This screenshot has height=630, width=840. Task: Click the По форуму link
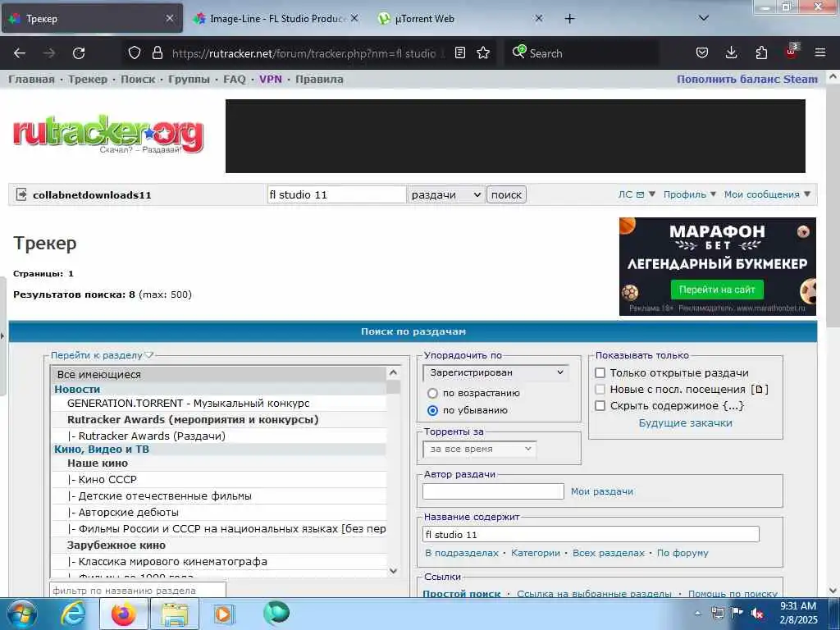[682, 553]
